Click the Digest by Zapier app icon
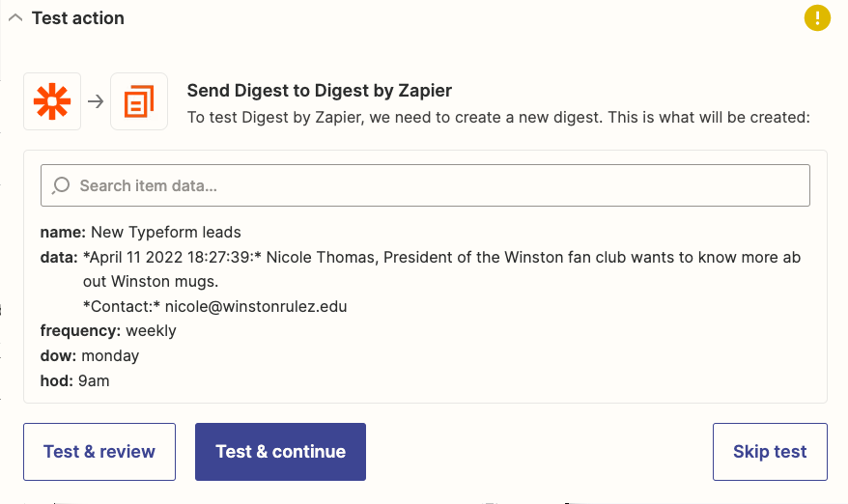 (x=139, y=101)
